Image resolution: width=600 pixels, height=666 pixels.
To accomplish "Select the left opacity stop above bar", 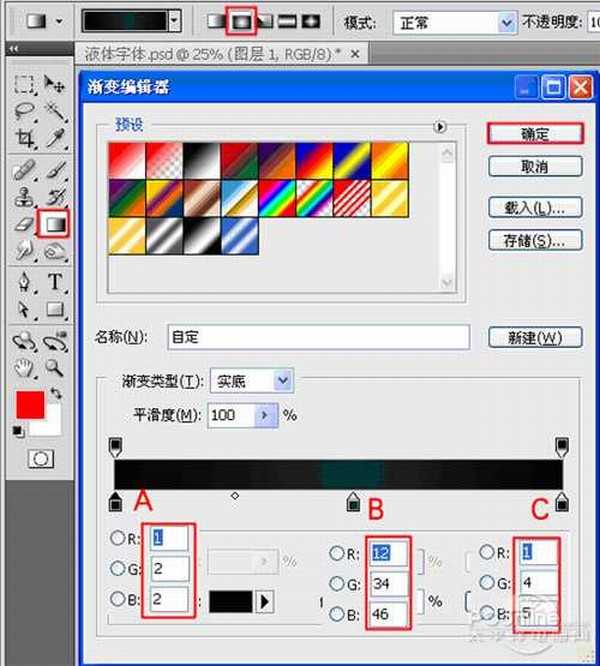I will click(115, 447).
